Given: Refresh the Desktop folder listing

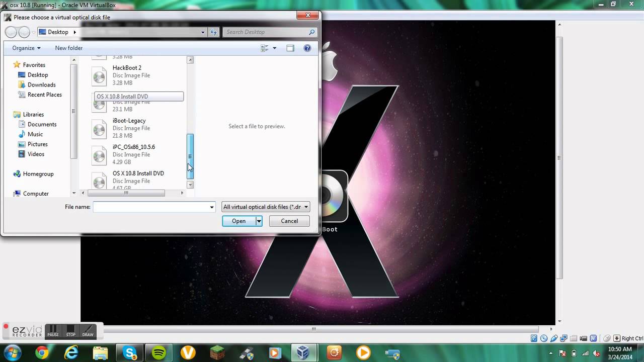Looking at the screenshot, I should pyautogui.click(x=213, y=32).
